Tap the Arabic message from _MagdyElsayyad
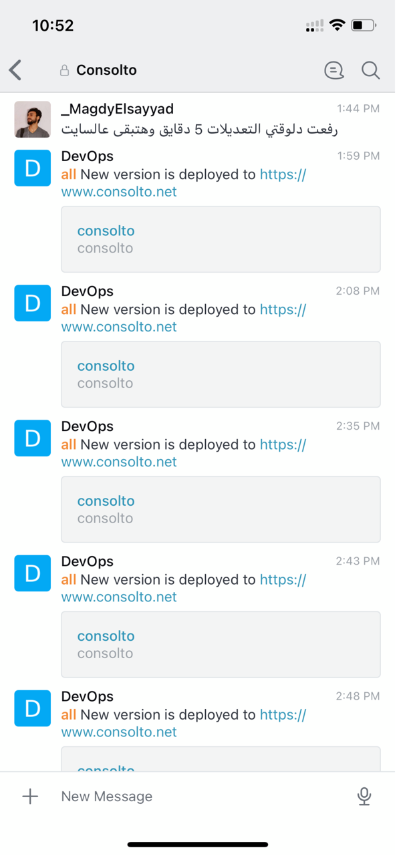The width and height of the screenshot is (401, 868). [199, 129]
